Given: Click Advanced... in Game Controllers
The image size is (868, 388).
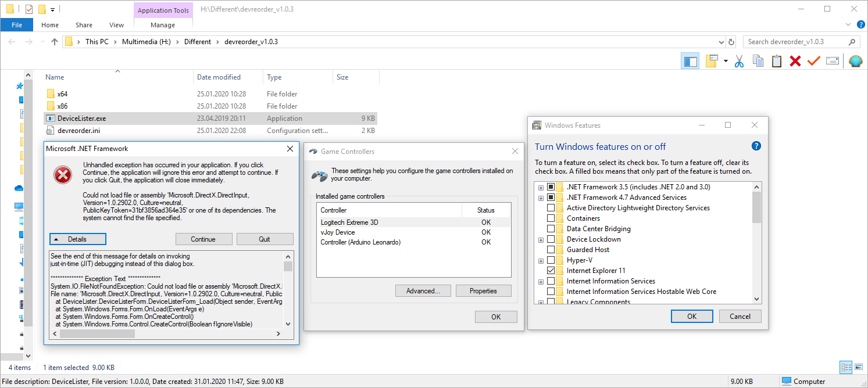Looking at the screenshot, I should pos(423,291).
